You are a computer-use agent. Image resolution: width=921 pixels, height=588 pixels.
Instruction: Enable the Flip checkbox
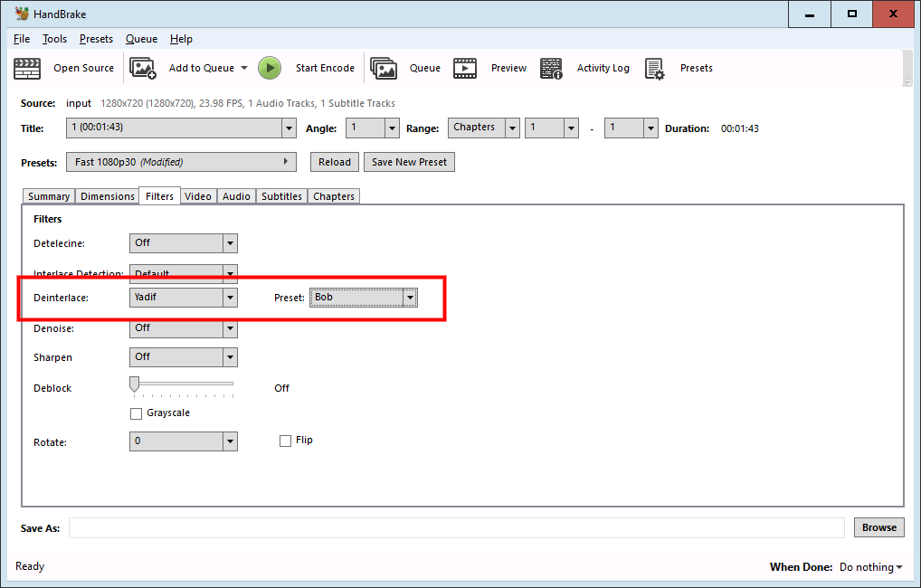(286, 441)
